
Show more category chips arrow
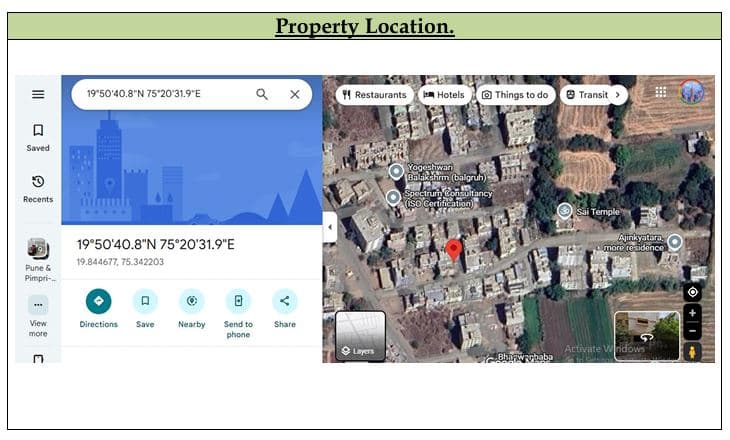618,95
